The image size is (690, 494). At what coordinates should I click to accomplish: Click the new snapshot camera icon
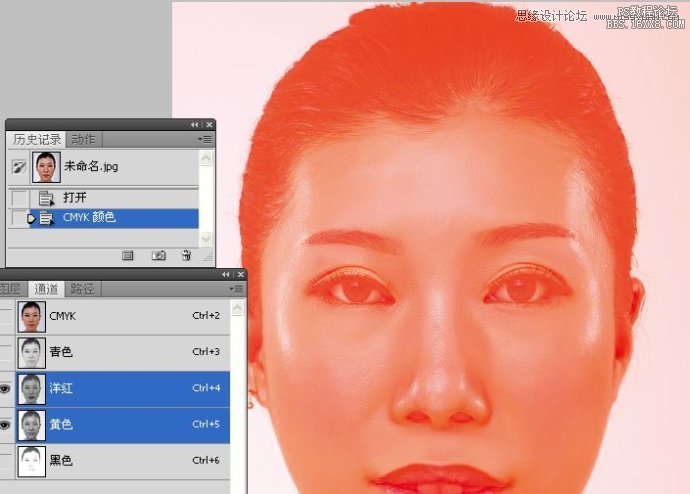click(x=158, y=255)
